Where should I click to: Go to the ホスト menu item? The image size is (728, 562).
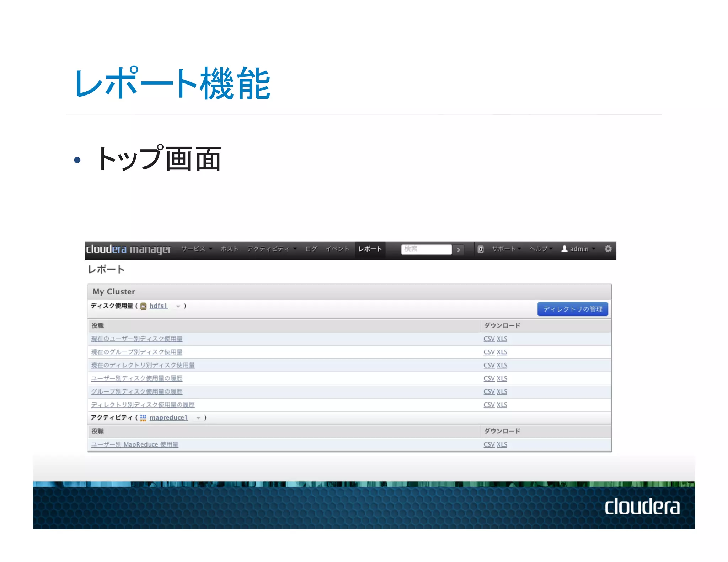(x=229, y=249)
